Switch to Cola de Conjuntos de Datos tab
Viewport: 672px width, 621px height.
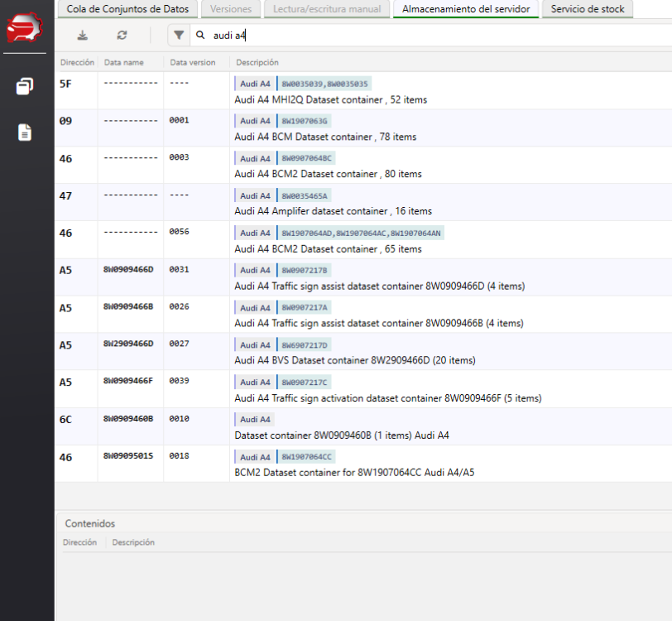tap(127, 9)
